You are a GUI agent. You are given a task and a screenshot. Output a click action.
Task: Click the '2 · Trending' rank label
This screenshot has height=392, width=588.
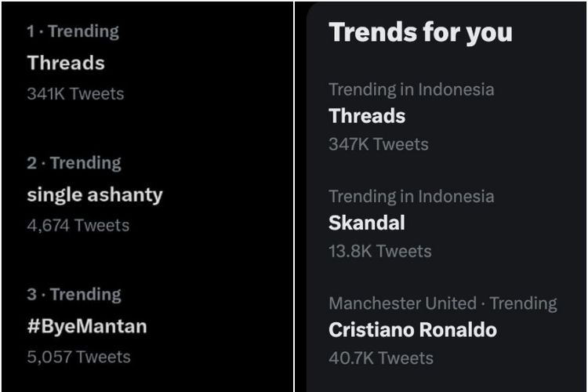pyautogui.click(x=74, y=163)
